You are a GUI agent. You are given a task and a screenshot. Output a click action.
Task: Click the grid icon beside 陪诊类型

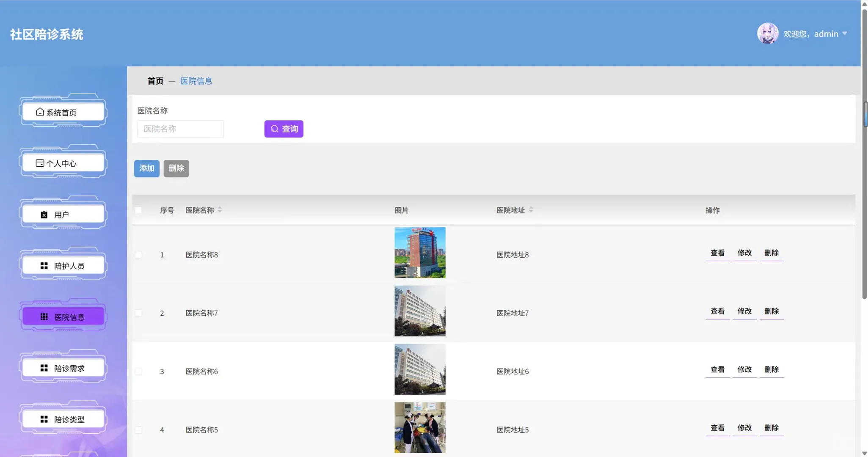click(44, 419)
